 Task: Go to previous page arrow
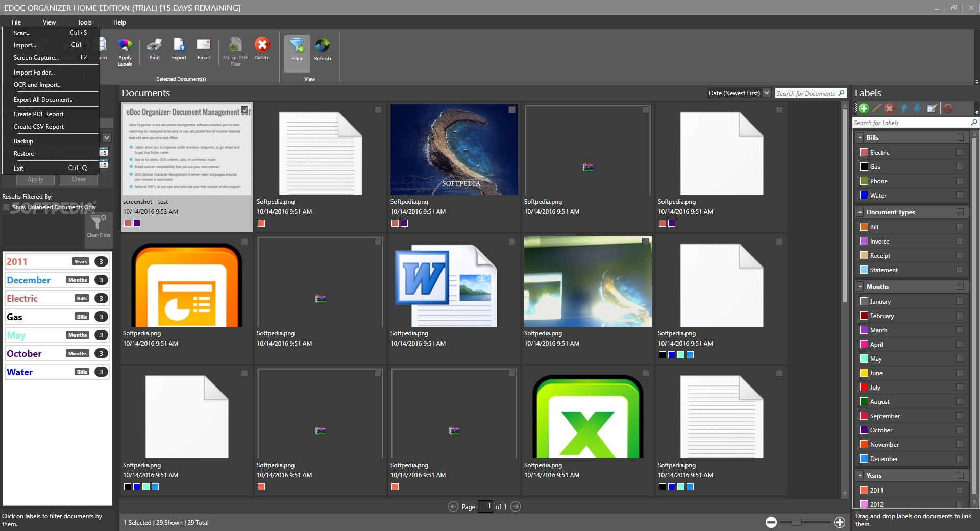453,506
